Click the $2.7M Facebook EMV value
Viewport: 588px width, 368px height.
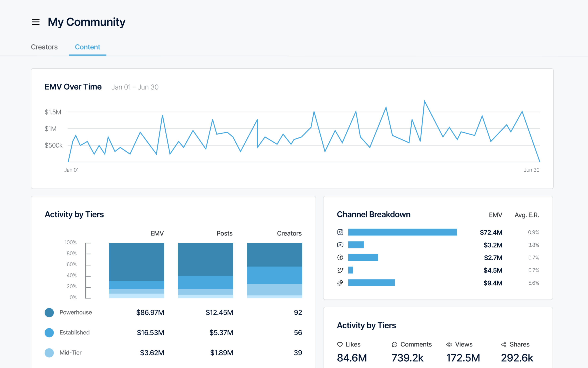493,258
